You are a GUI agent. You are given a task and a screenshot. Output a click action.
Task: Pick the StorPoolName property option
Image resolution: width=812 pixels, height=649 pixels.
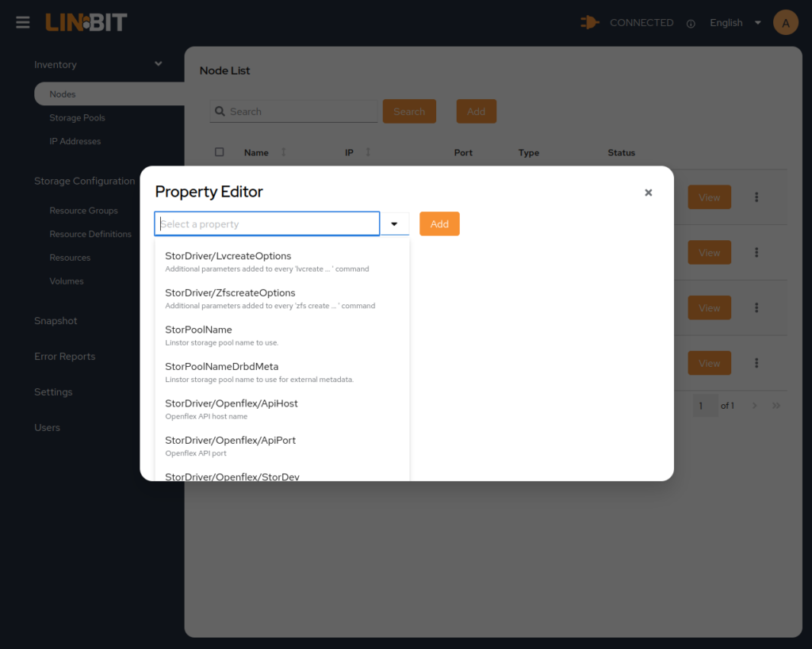click(282, 335)
